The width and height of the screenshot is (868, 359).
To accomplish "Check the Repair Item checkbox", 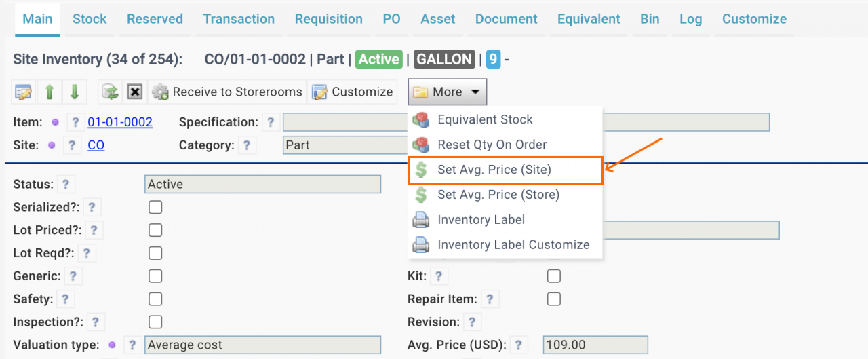I will (x=554, y=299).
